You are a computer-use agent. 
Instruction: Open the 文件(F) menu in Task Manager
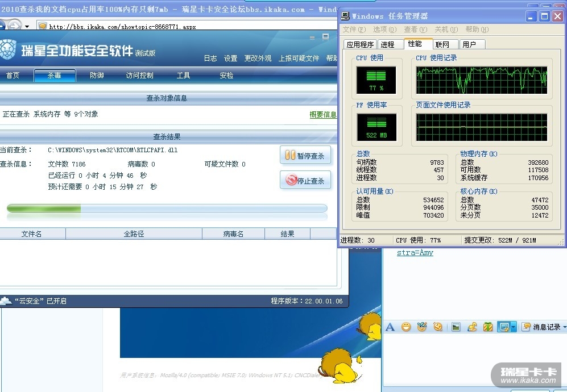(x=354, y=30)
